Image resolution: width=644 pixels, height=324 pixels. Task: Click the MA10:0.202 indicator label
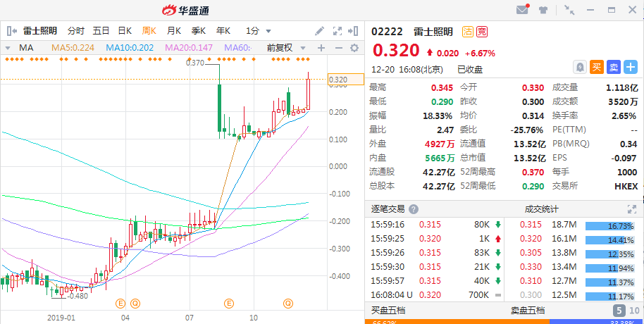point(130,48)
